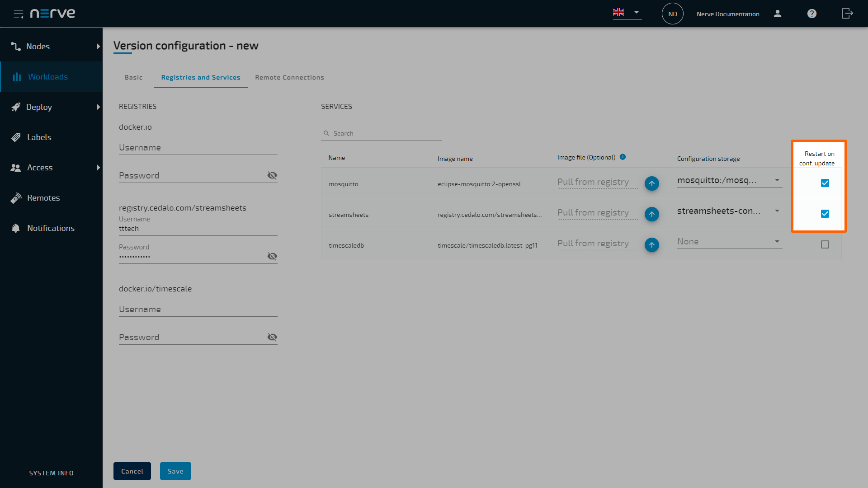Open the language selection dropdown
The height and width of the screenshot is (488, 868).
(x=636, y=13)
